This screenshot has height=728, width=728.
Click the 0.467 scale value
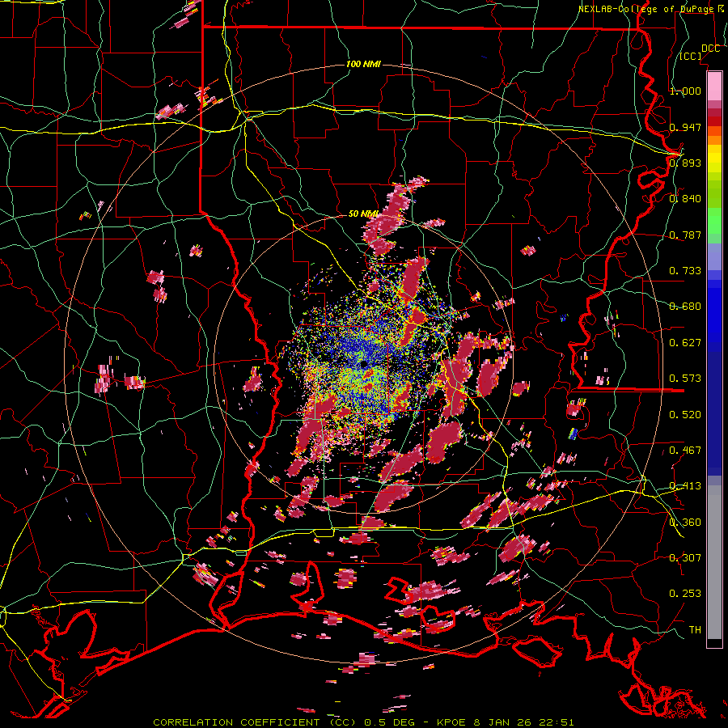685,451
